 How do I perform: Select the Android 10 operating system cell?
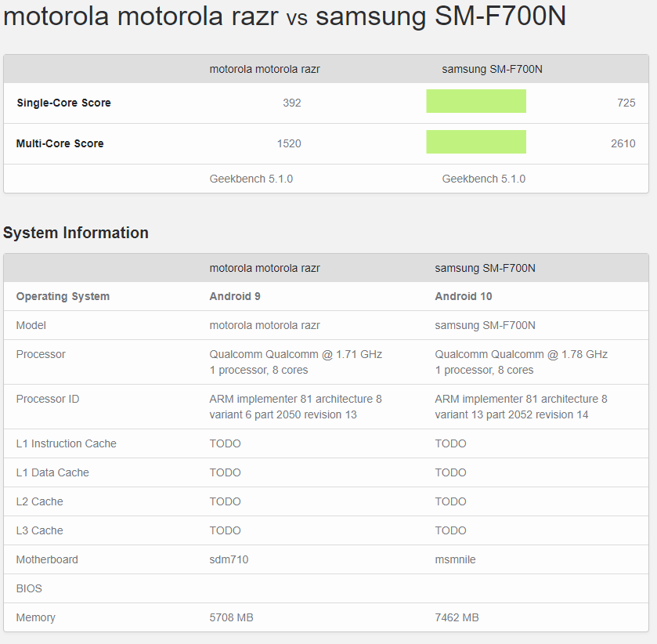464,296
